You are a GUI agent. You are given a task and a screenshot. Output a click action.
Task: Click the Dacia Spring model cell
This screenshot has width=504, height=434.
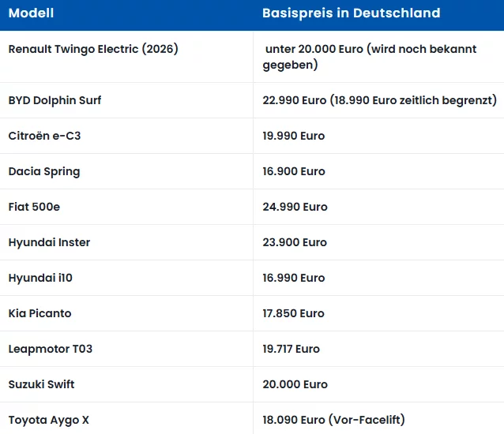[x=44, y=171]
